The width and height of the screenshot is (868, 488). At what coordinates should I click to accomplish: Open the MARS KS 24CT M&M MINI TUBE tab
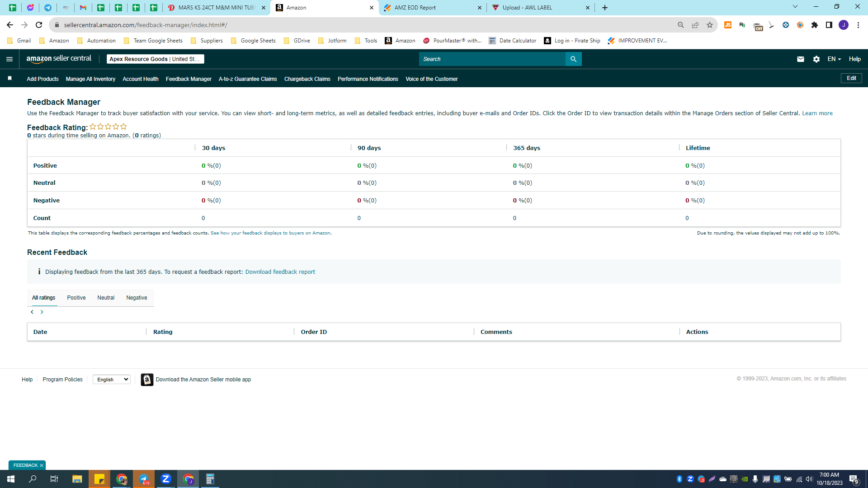click(216, 8)
